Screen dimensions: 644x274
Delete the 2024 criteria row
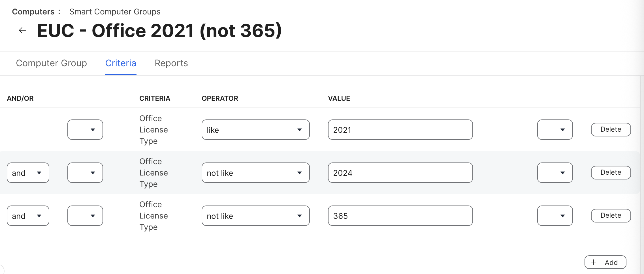611,173
